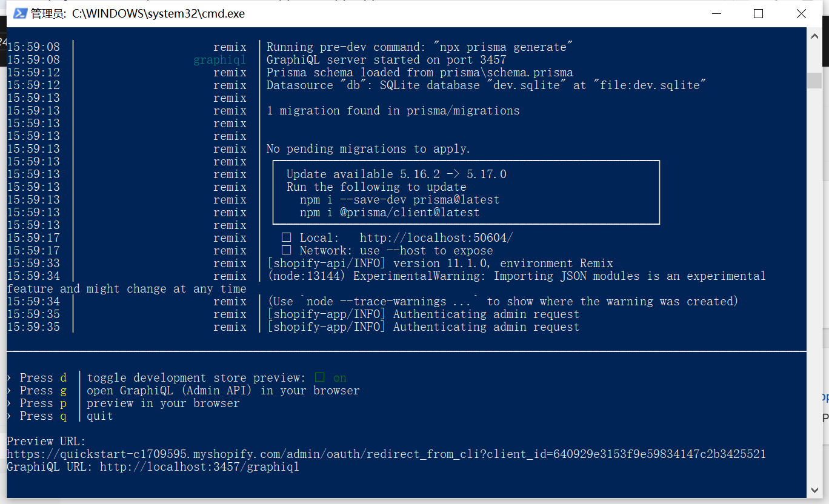
Task: Click the scrollbar track below the thumb
Action: coord(814,285)
